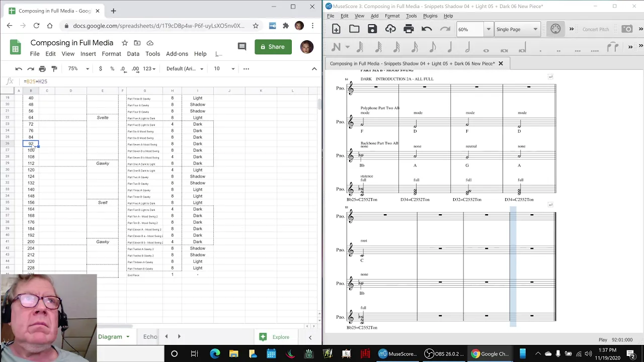Open a score file in MuseScore

(x=354, y=29)
